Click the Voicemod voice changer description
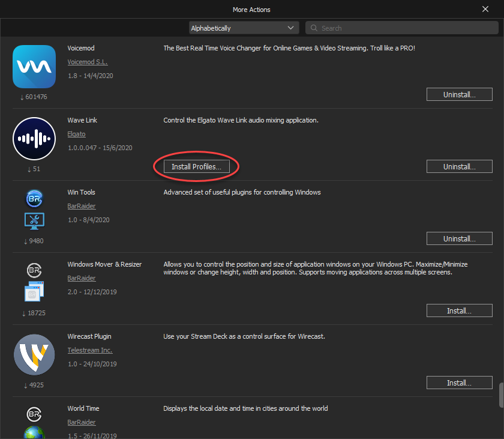This screenshot has width=504, height=439. point(289,48)
